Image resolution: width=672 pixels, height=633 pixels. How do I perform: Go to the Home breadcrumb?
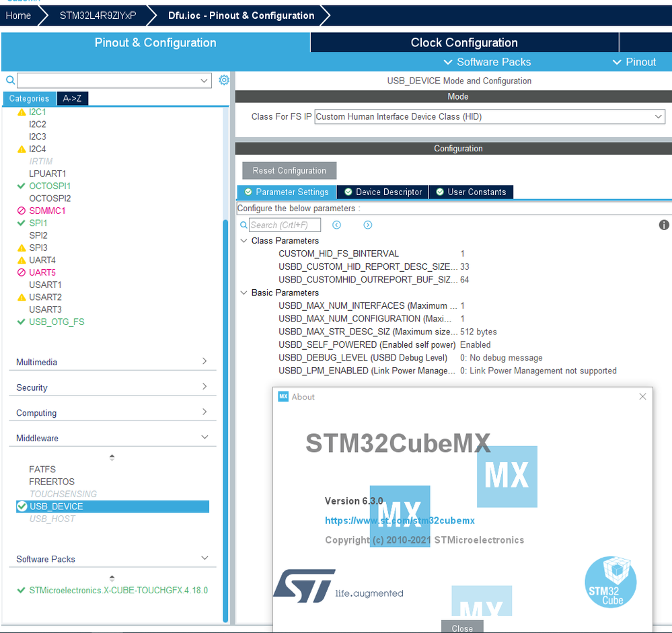point(18,15)
